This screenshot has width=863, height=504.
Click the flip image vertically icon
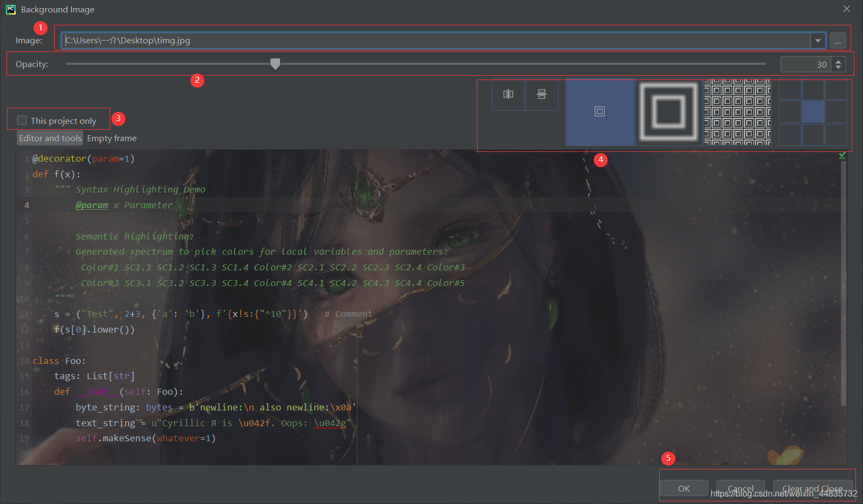coord(542,94)
